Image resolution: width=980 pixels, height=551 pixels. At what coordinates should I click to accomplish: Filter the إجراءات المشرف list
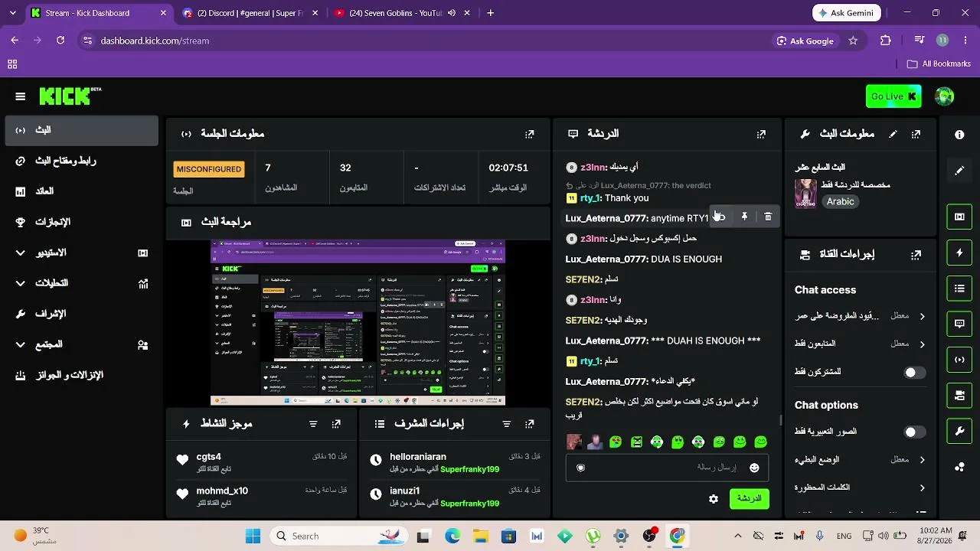click(x=506, y=424)
